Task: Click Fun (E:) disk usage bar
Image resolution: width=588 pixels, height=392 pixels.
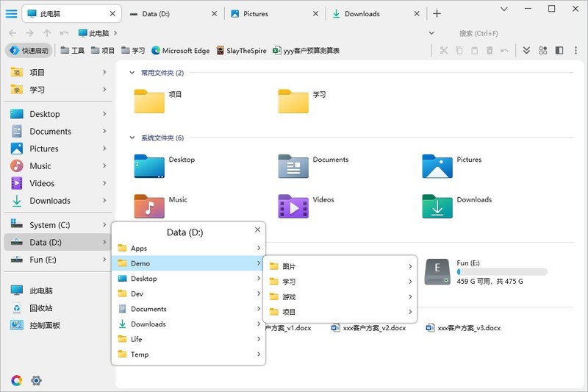Action: tap(502, 271)
